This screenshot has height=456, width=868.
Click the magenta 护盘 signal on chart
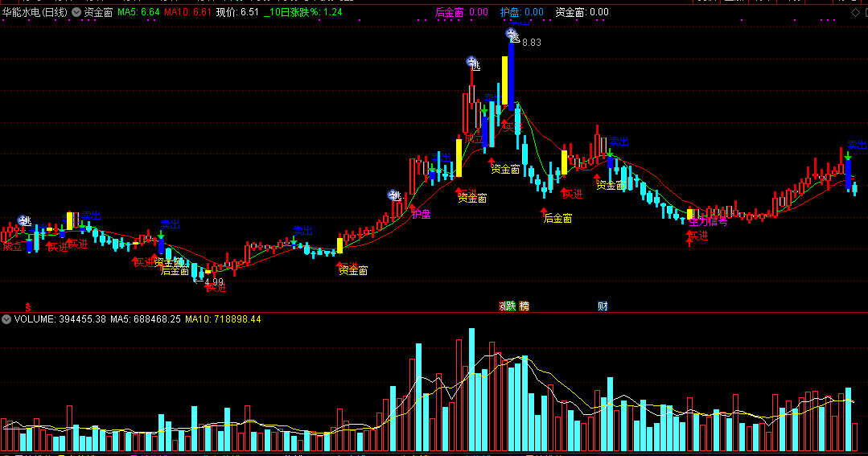422,215
